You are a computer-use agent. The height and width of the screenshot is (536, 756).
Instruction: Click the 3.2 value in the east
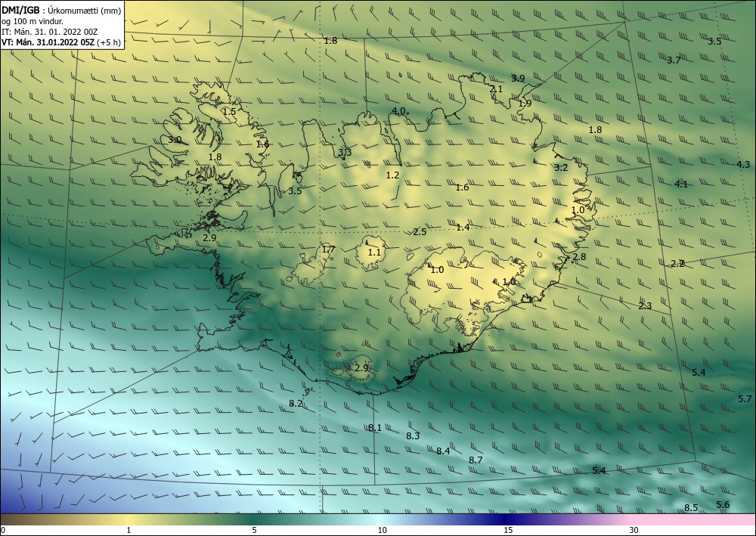coord(561,168)
